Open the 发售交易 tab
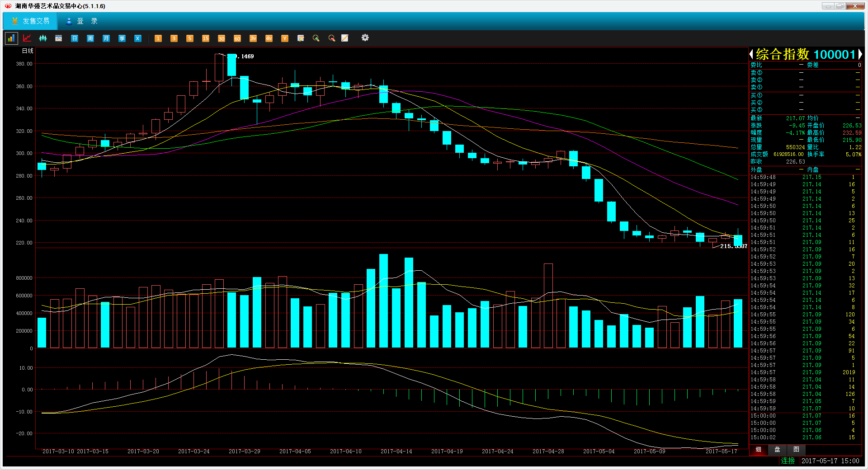Viewport: 868px width, 470px height. click(30, 21)
